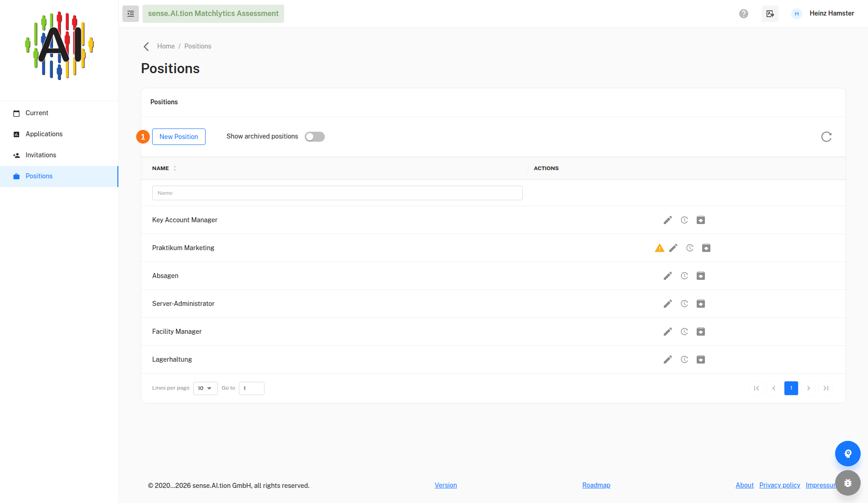Image resolution: width=868 pixels, height=503 pixels.
Task: Edit the Server-Administrator position
Action: tap(668, 304)
